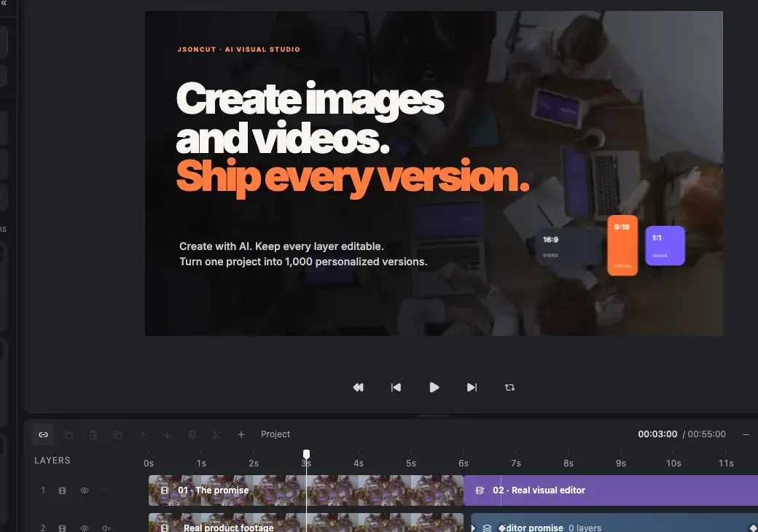Click the LAYERS panel header
The height and width of the screenshot is (532, 758).
52,461
